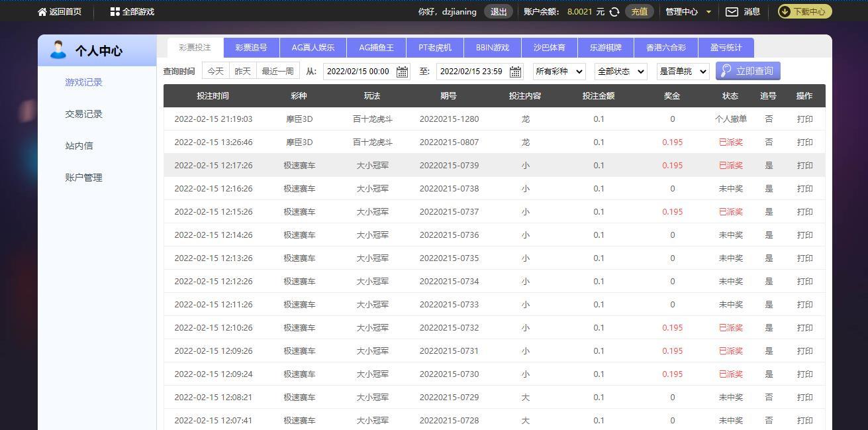
Task: Click the user avatar in 个人中心 header
Action: coord(58,50)
